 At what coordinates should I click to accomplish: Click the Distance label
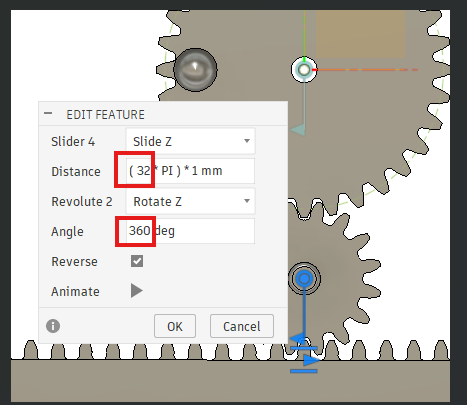pos(76,171)
